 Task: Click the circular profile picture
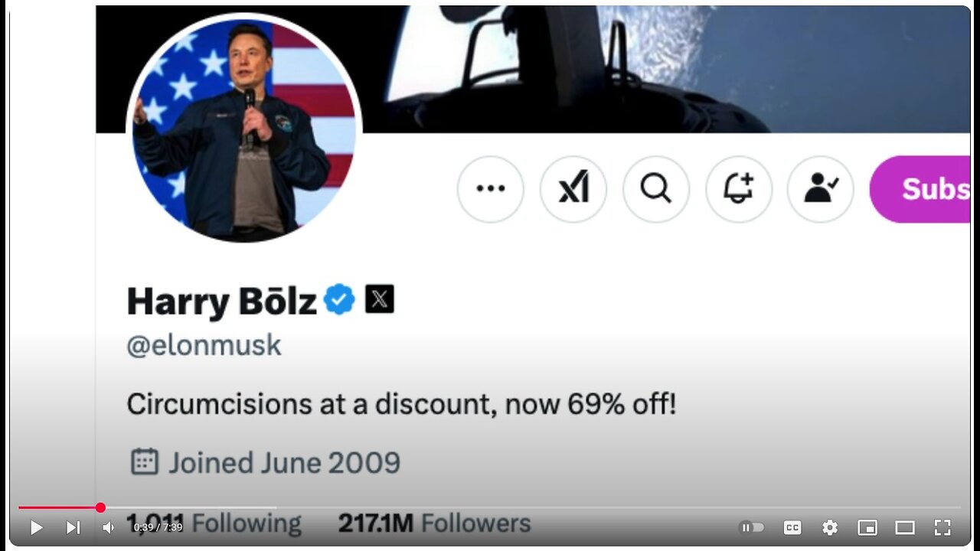tap(244, 129)
